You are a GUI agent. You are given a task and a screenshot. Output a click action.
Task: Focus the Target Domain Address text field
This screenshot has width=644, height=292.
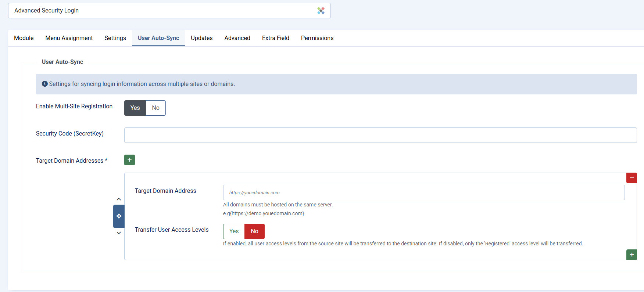click(423, 192)
